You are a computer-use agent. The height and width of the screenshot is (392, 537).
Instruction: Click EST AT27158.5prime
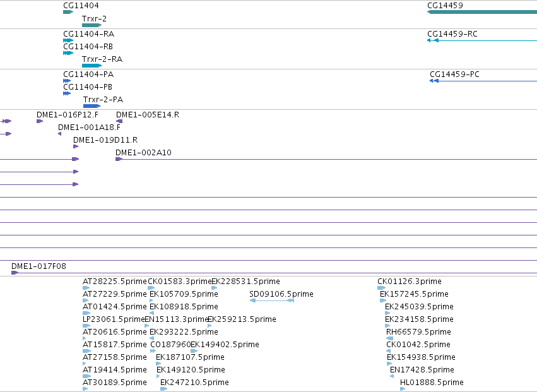115,358
